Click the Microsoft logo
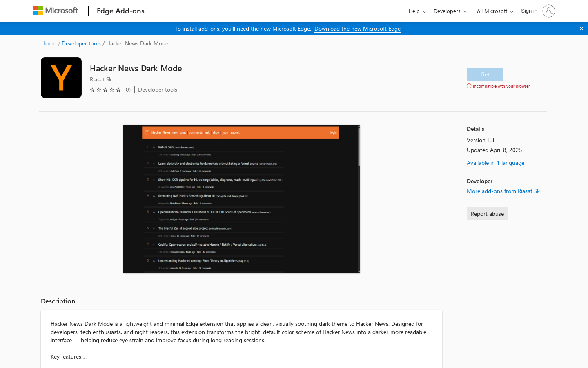 click(56, 11)
